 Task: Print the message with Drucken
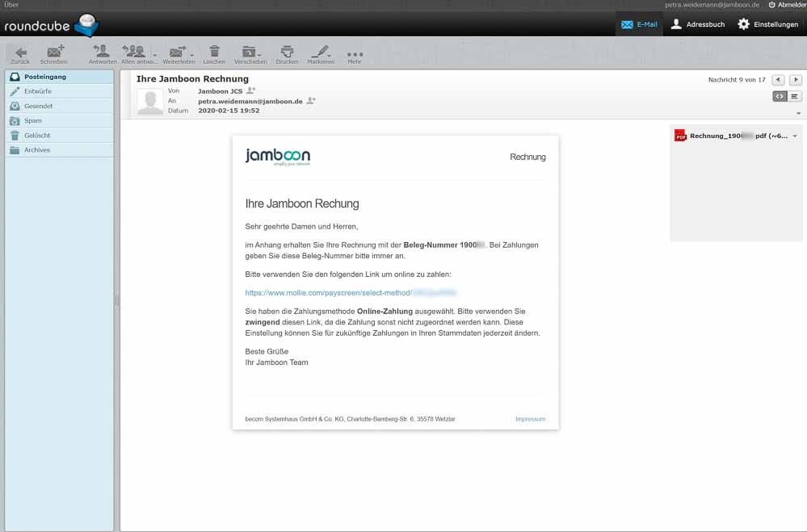[x=287, y=55]
